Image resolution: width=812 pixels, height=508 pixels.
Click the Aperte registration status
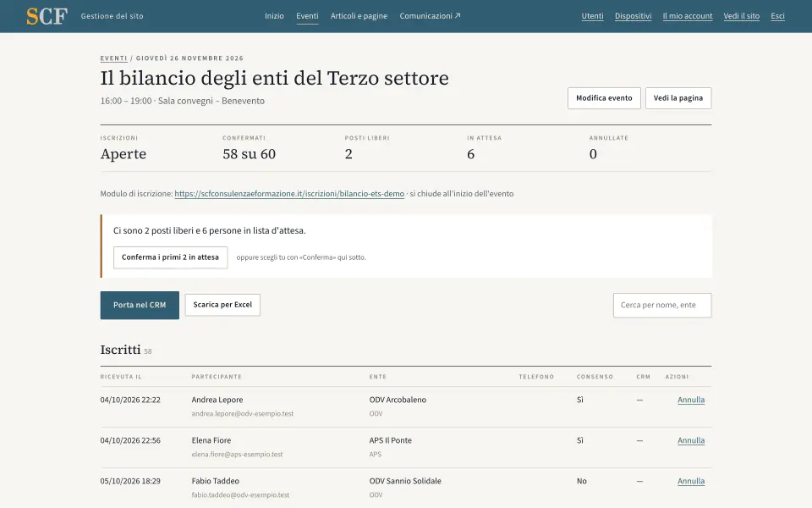coord(123,154)
